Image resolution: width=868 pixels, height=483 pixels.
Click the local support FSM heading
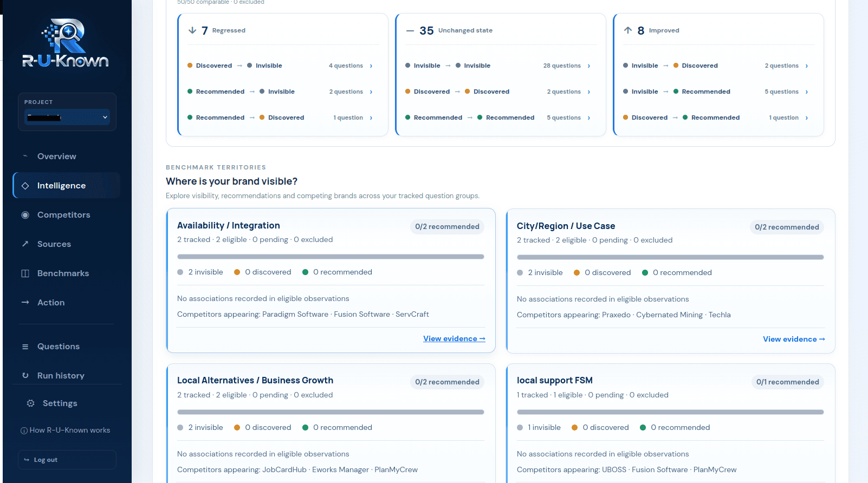(555, 380)
